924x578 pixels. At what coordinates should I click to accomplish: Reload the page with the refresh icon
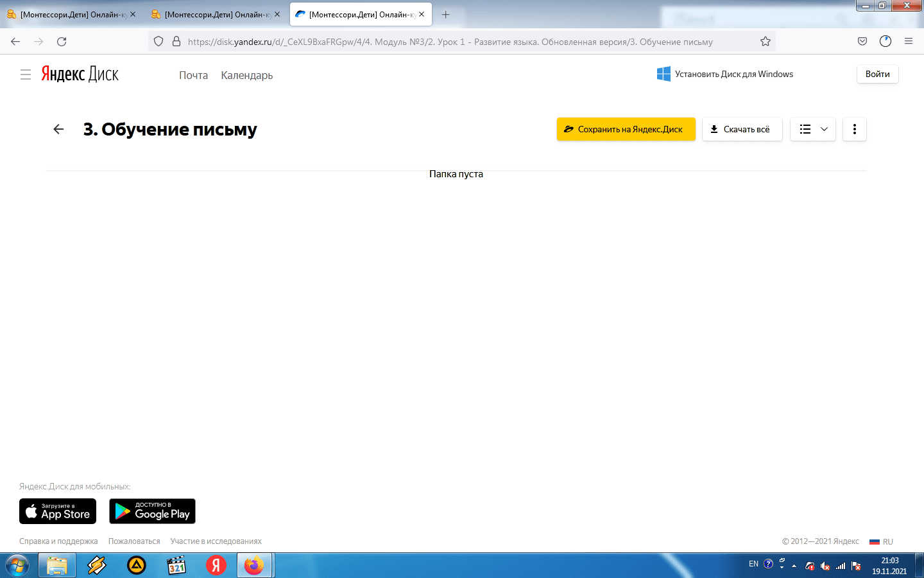point(62,42)
